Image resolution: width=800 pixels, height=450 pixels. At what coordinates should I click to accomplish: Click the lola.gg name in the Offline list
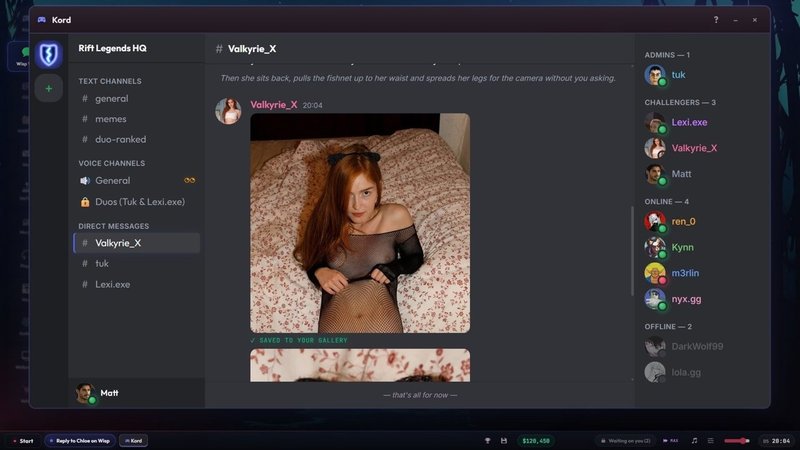coord(686,372)
